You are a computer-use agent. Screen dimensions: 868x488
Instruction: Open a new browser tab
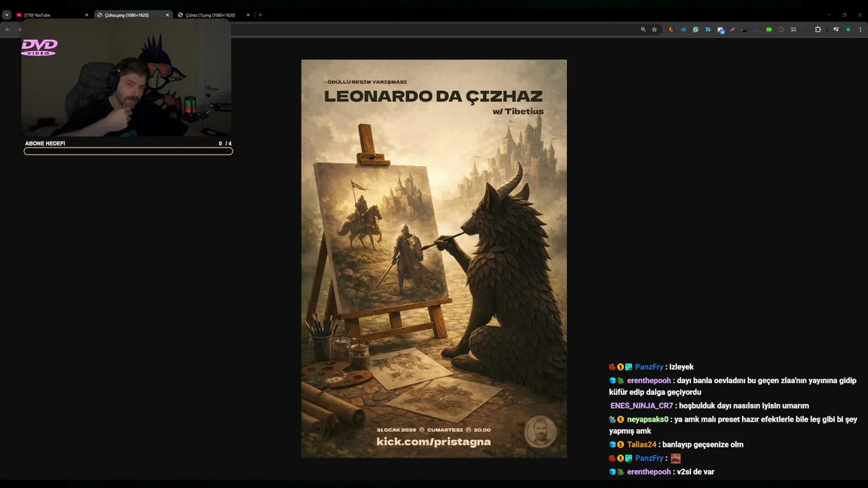tap(260, 15)
